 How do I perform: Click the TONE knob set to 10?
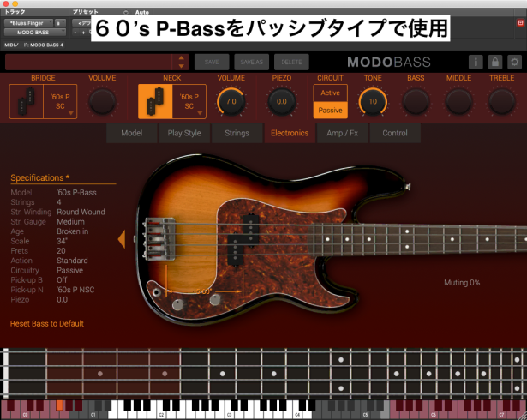pos(373,101)
